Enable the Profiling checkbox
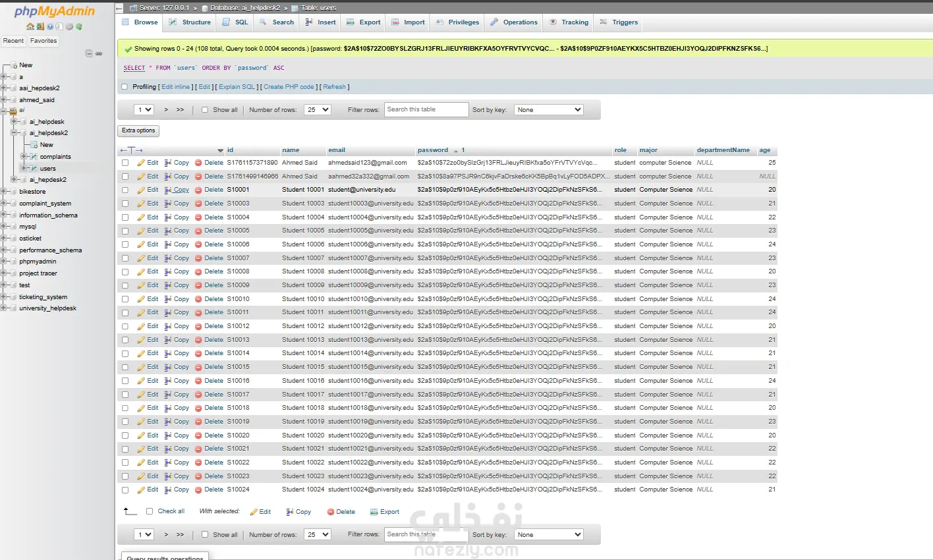The height and width of the screenshot is (560, 933). 125,87
